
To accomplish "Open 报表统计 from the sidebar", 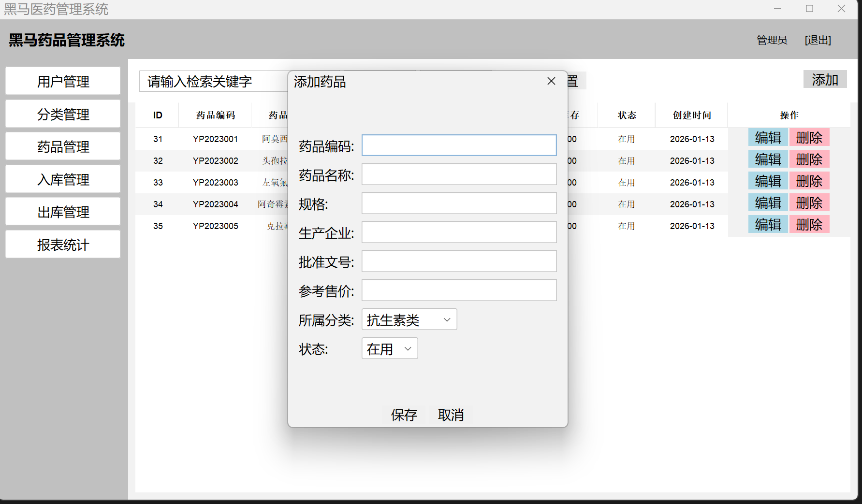I will click(63, 245).
